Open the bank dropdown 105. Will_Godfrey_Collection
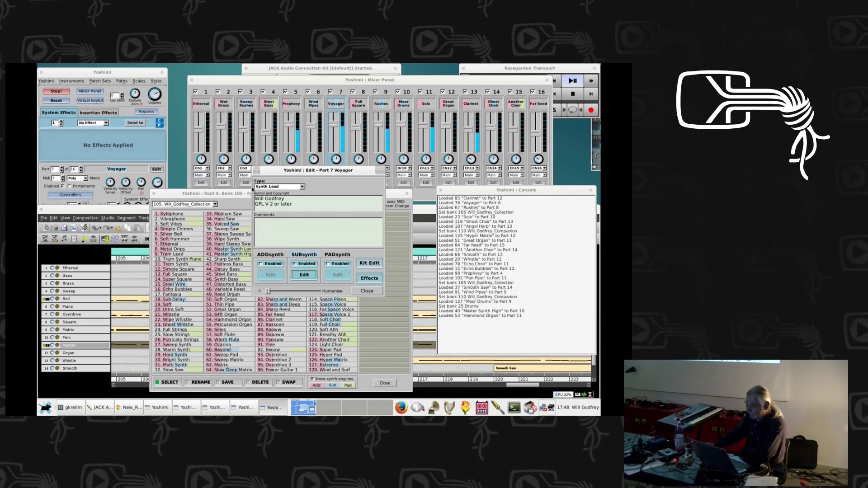 [x=185, y=204]
